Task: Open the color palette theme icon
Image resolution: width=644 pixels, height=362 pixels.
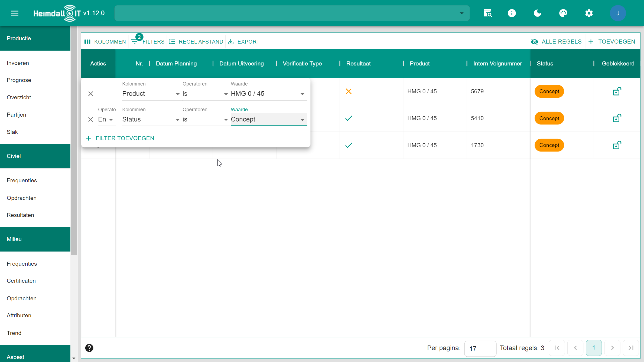Action: [x=563, y=13]
